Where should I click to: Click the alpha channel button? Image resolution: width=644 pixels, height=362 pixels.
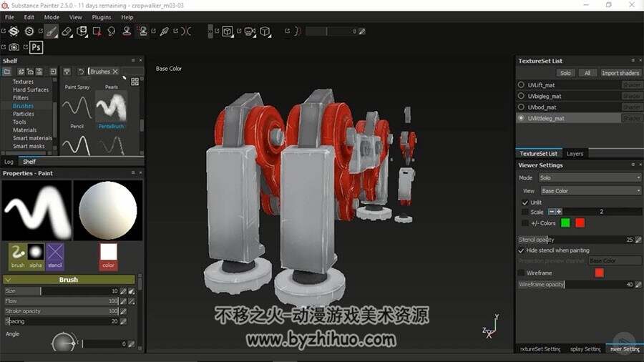(36, 256)
